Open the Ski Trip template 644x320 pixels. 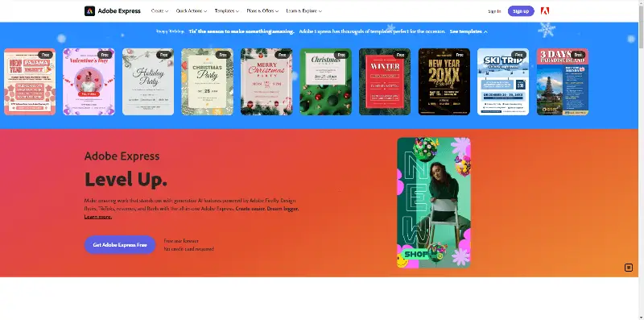(503, 82)
